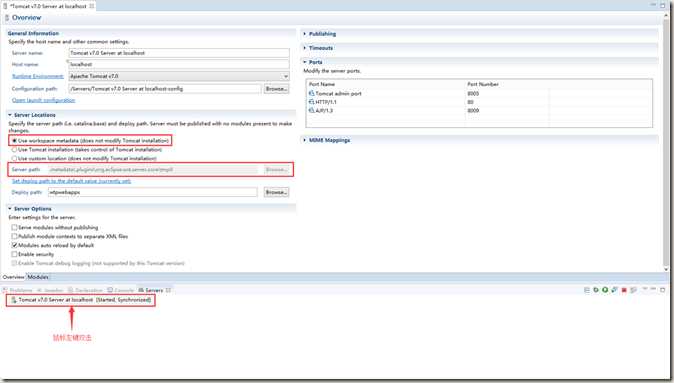
Task: Click the editor's vertical scrollbar
Action: click(x=666, y=142)
